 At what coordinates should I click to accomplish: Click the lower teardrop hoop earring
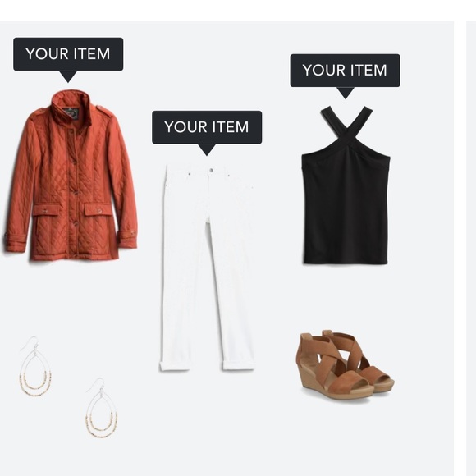[x=102, y=407]
